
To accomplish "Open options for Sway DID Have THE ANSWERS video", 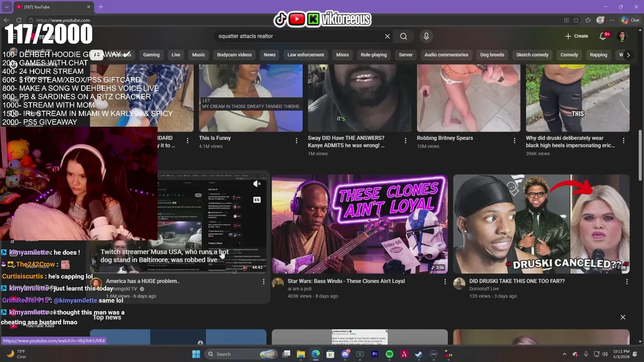I will [406, 141].
